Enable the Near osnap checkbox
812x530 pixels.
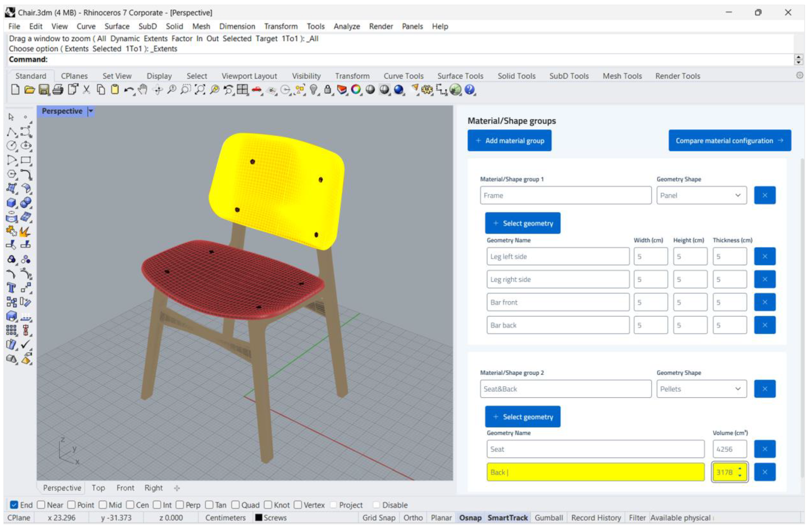[41, 505]
